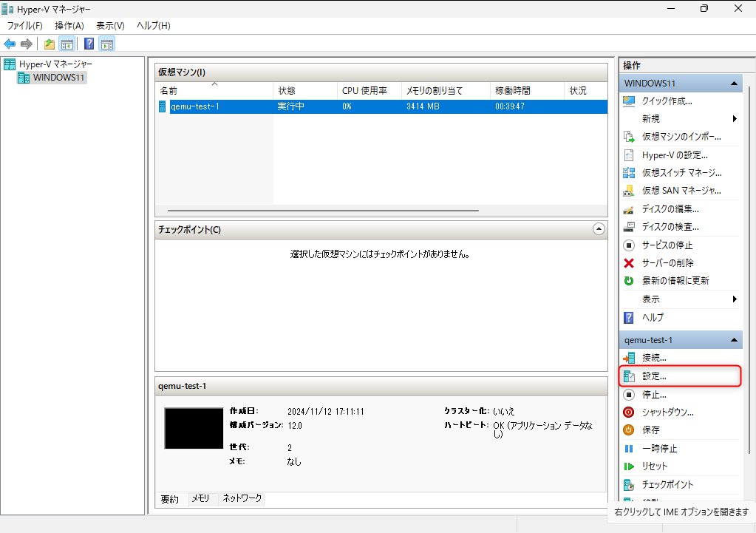Click the 接続... action text

click(x=654, y=358)
